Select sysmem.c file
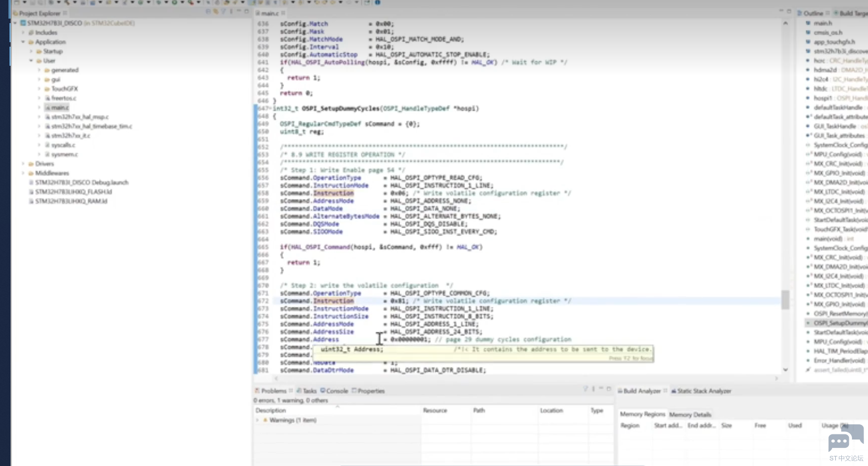The image size is (868, 466). pos(64,155)
